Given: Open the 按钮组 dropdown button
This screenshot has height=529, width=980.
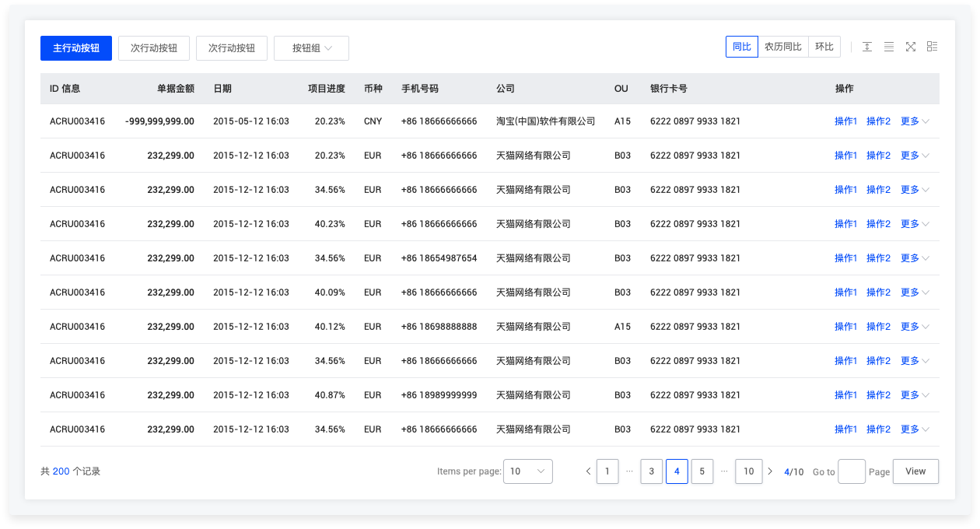Looking at the screenshot, I should pyautogui.click(x=311, y=48).
